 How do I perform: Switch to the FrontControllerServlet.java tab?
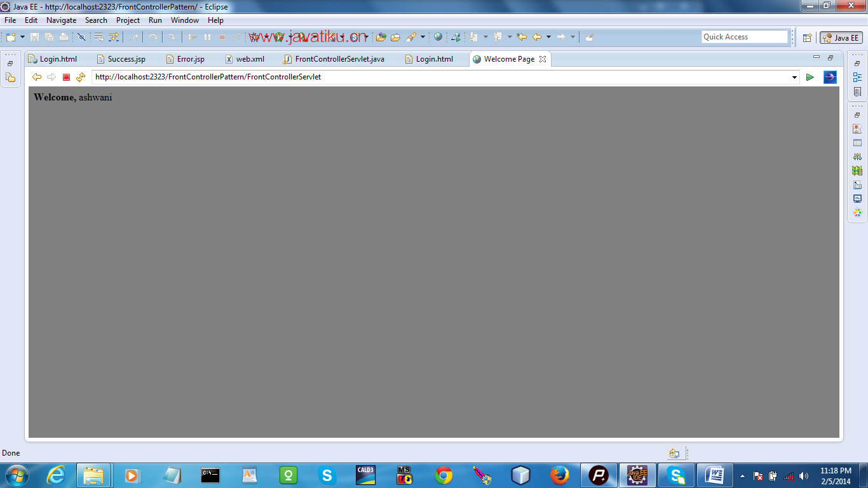(339, 59)
